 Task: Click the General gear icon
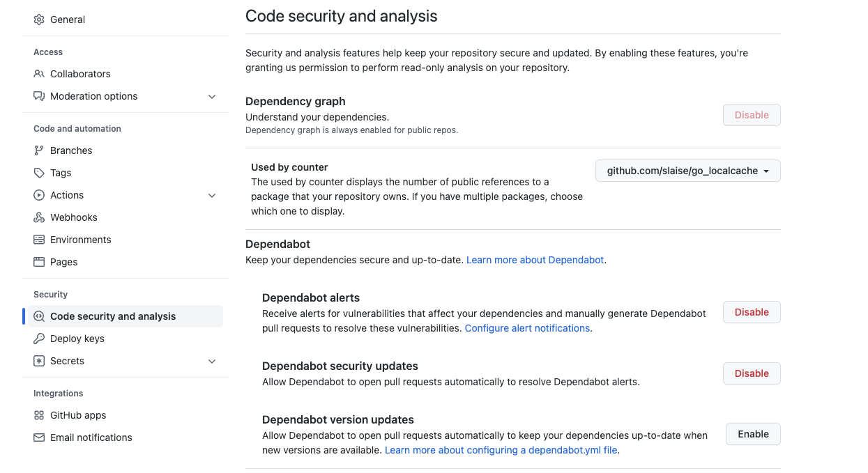(39, 20)
